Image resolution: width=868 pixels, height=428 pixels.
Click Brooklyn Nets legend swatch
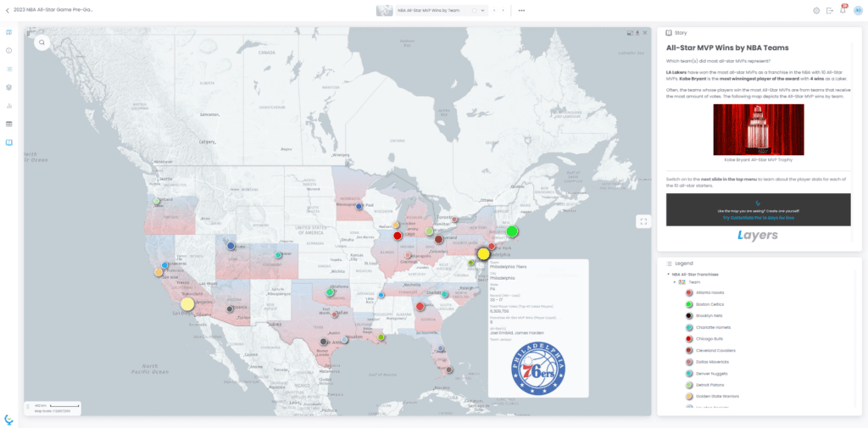688,315
